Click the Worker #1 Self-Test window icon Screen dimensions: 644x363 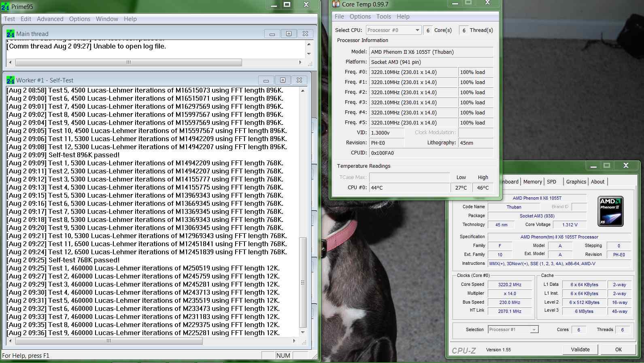[x=11, y=80]
